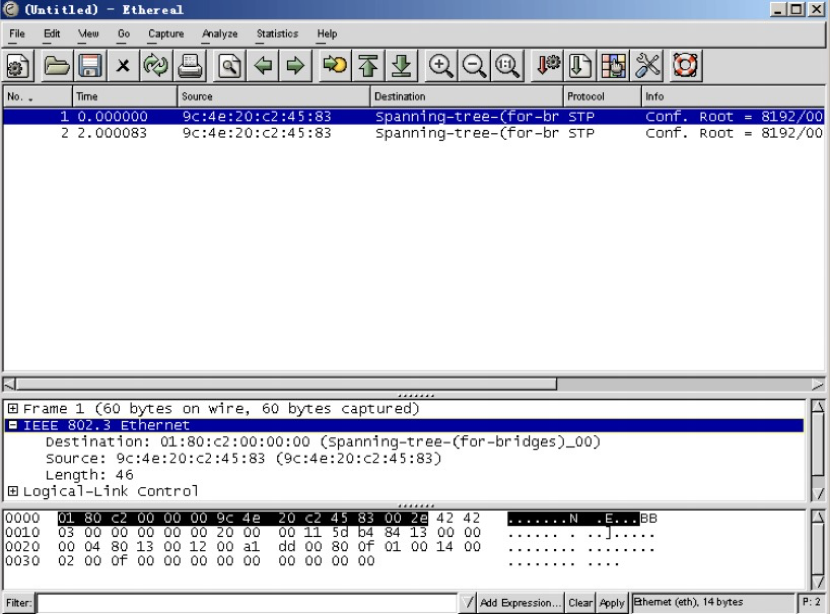Click the zoom in icon
830x614 pixels.
[440, 66]
